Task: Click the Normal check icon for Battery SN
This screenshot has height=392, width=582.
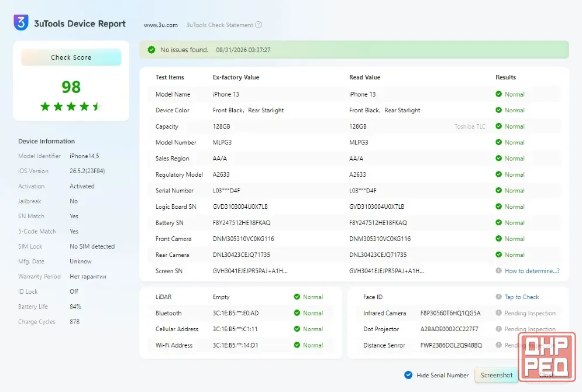Action: [x=498, y=222]
